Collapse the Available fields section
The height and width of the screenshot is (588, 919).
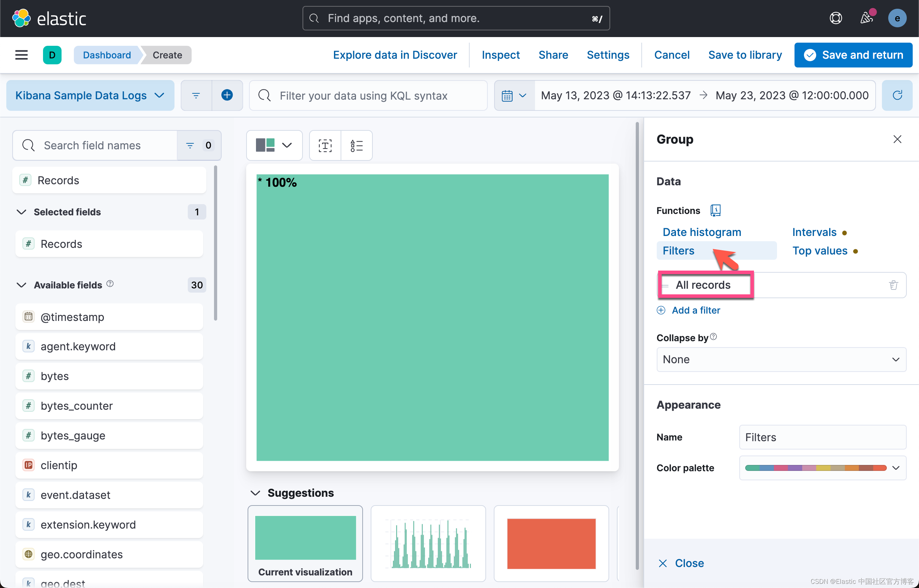tap(22, 285)
